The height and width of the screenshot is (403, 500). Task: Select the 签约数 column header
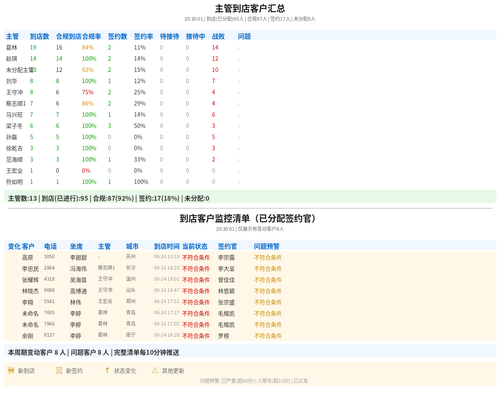pos(117,36)
